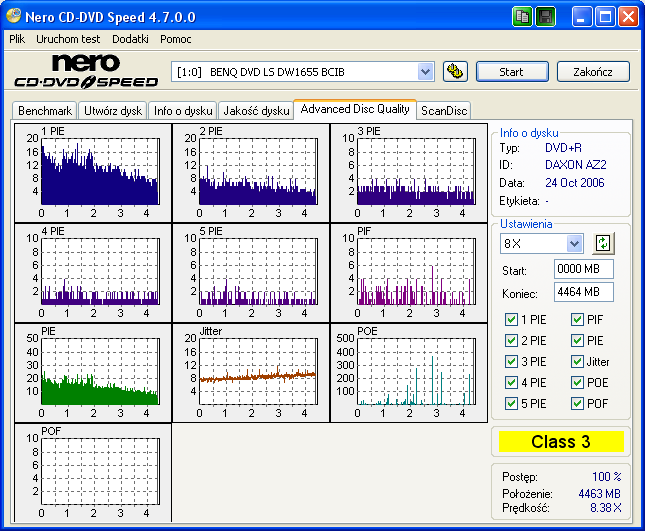Click the DAXON AZ2 disc ID text
The image size is (645, 531).
click(575, 165)
